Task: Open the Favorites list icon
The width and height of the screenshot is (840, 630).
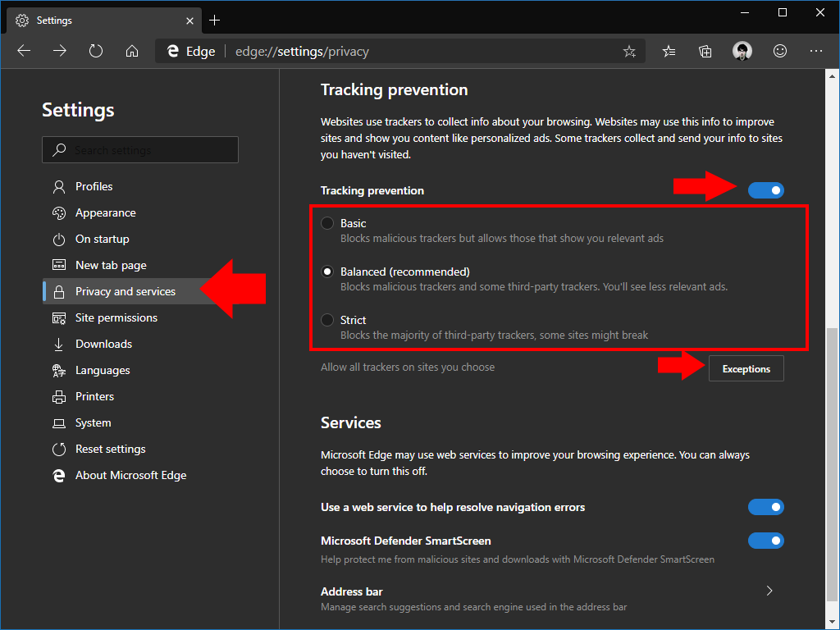Action: (x=669, y=51)
